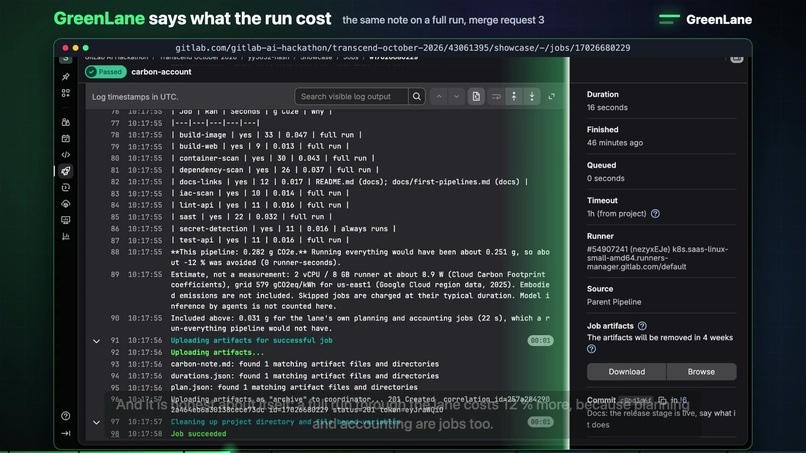
Task: Click the 'sast' log row
Action: coord(251,217)
